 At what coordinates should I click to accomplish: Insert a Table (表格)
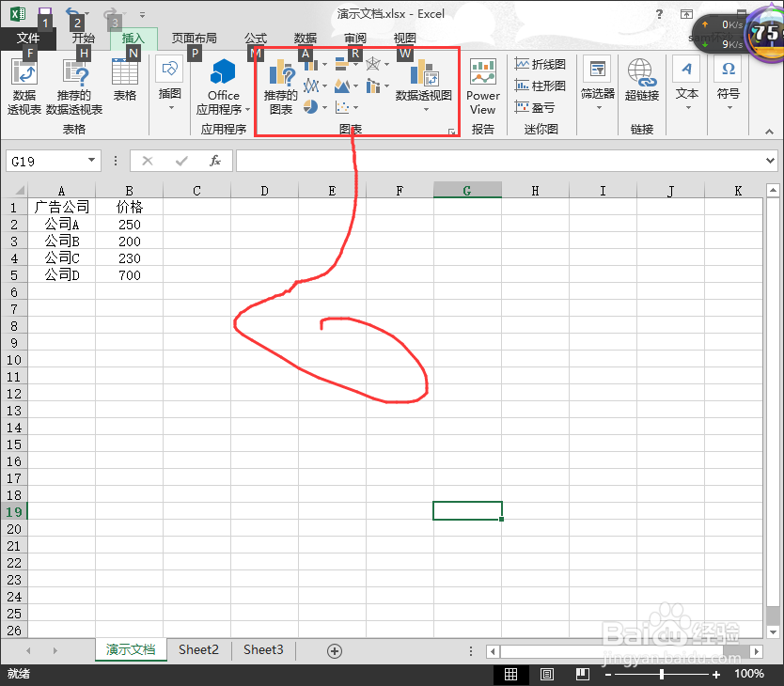click(x=124, y=80)
